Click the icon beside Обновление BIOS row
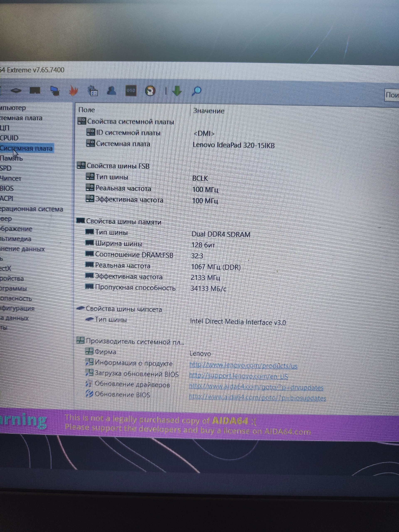 tap(89, 394)
